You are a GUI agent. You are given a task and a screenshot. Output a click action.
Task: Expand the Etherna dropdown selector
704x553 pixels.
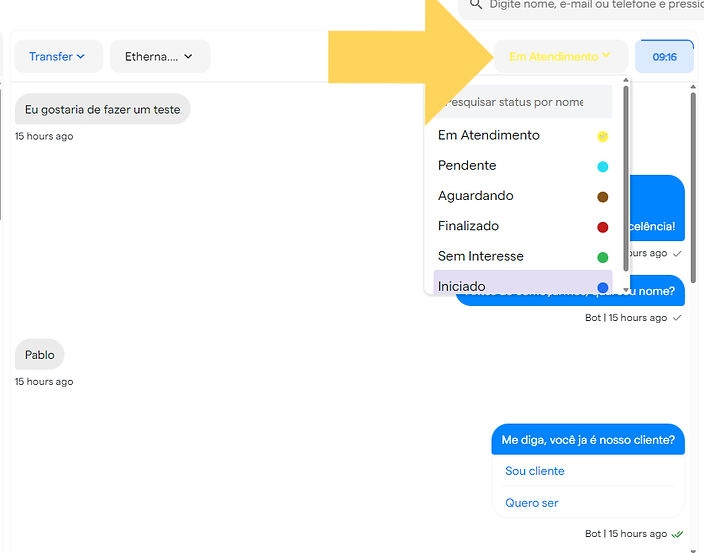[x=160, y=57]
